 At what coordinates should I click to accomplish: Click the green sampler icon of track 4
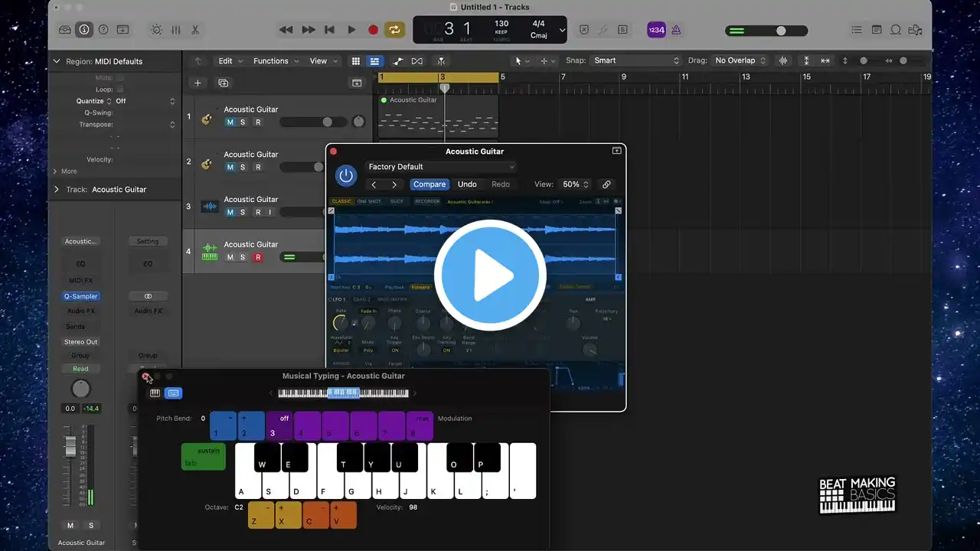209,252
